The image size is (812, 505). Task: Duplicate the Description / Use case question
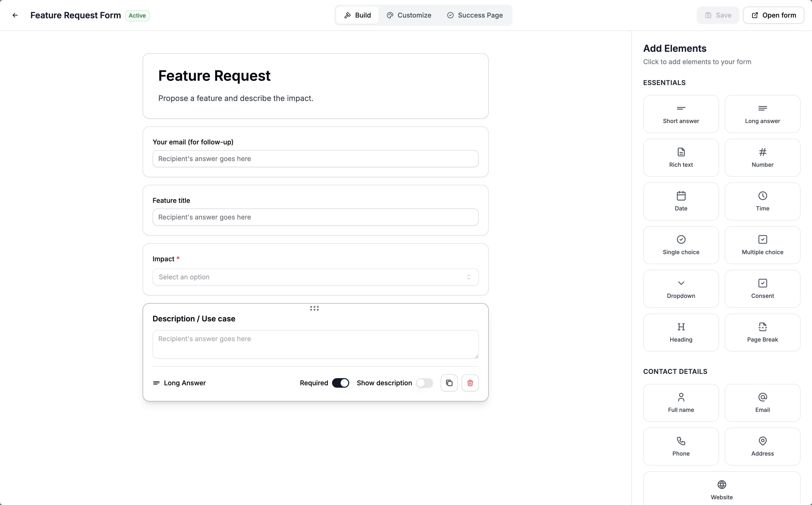point(449,383)
